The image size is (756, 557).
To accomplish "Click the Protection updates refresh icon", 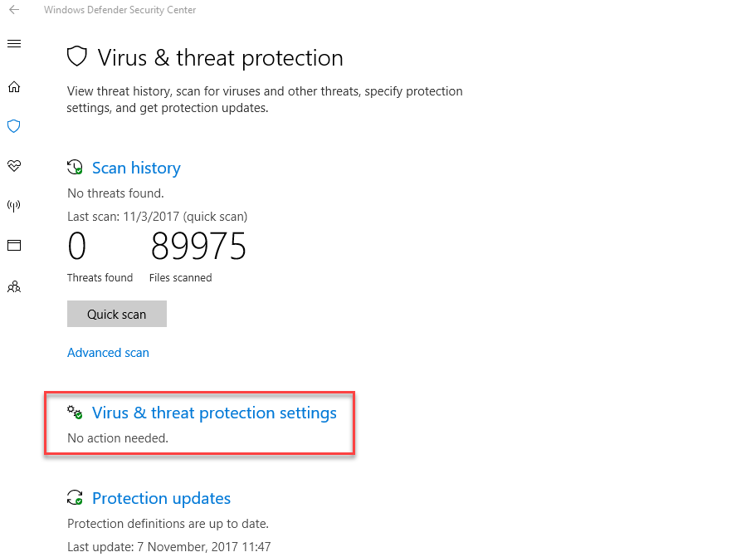I will [x=75, y=498].
